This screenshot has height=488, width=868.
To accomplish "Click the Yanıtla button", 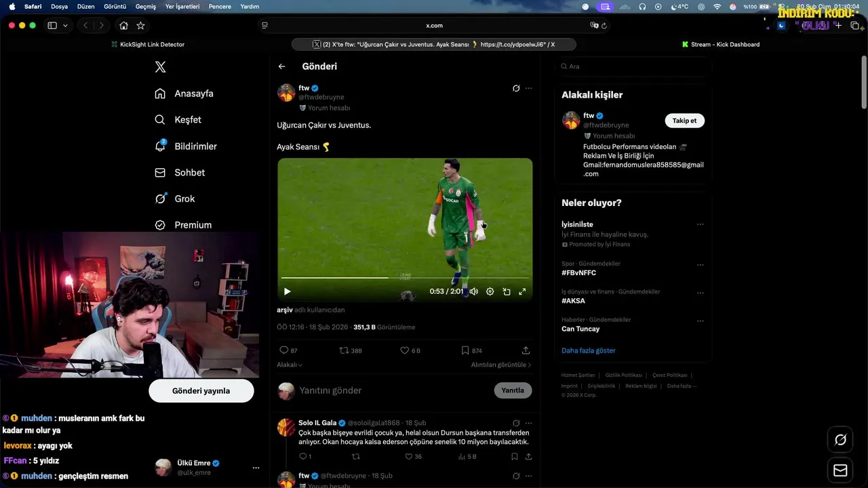I will pyautogui.click(x=513, y=390).
